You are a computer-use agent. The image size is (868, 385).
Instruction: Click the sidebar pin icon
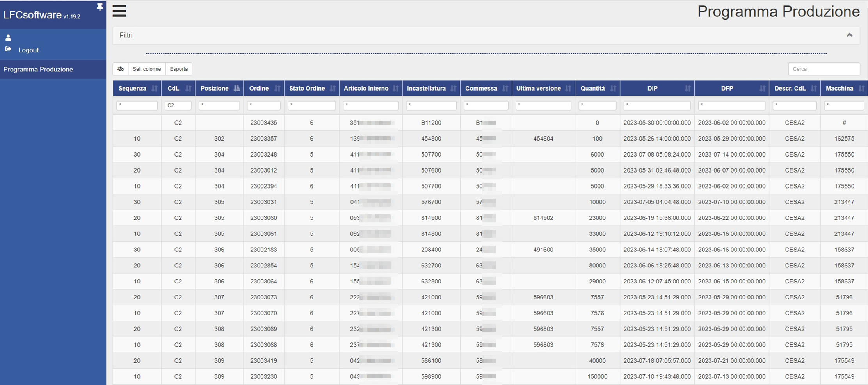click(100, 7)
